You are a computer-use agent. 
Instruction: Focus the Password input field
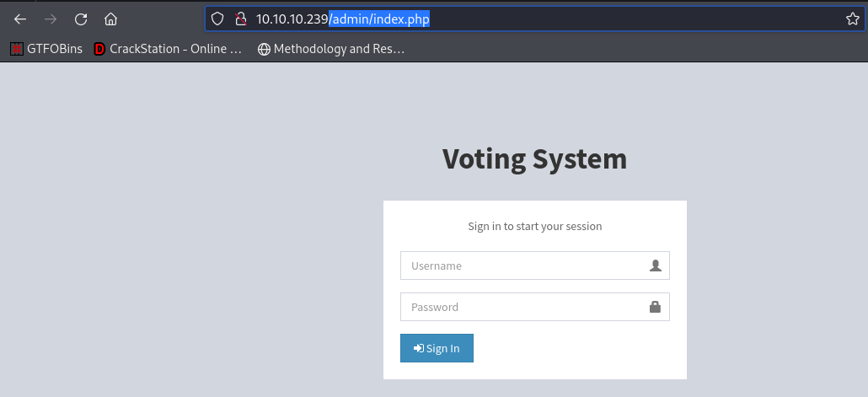(535, 307)
